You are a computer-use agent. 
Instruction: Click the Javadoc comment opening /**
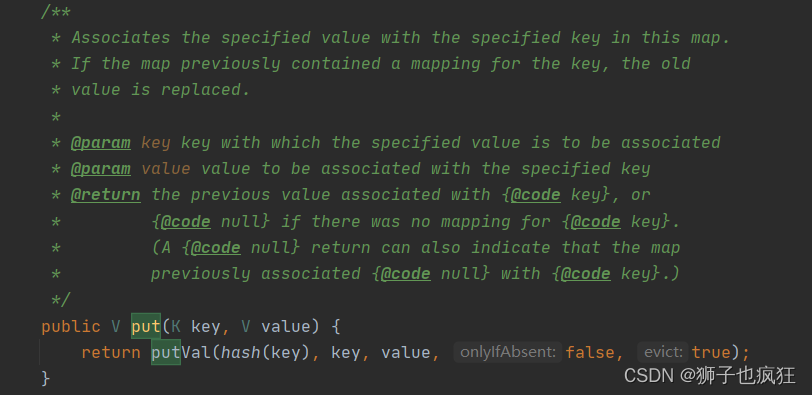(x=56, y=12)
